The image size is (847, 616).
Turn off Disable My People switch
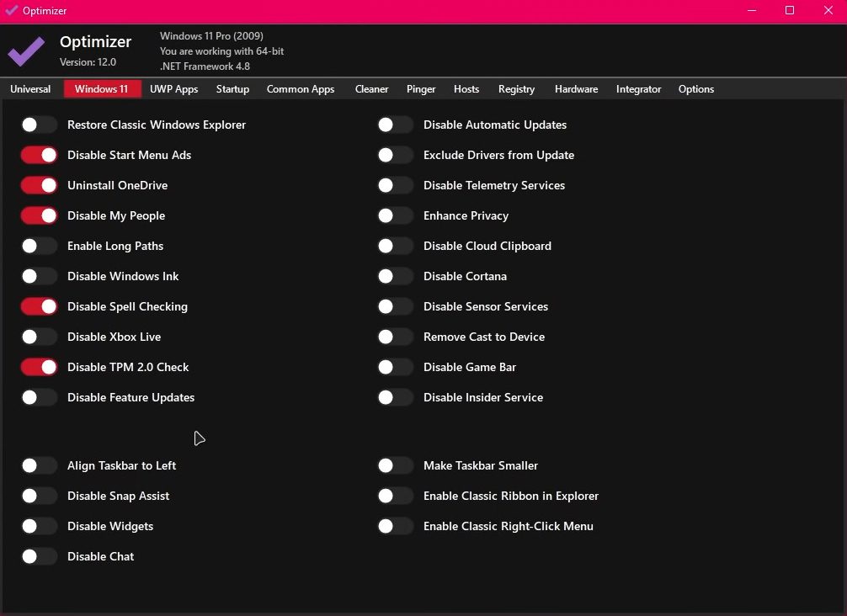coord(39,215)
